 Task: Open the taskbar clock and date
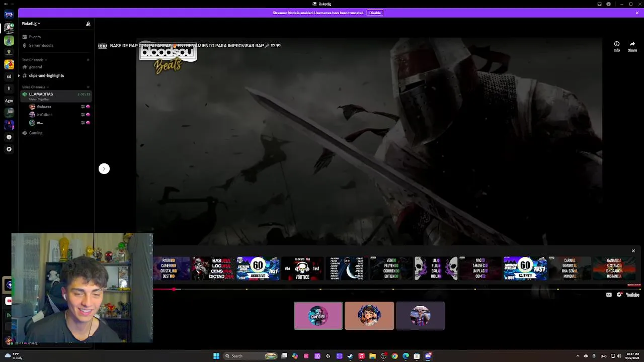(633, 356)
